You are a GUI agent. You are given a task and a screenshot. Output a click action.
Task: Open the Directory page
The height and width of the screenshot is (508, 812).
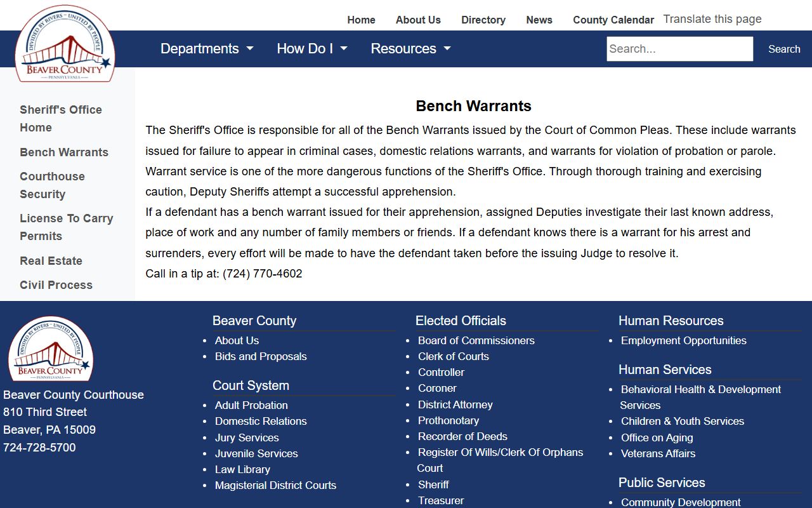tap(483, 20)
